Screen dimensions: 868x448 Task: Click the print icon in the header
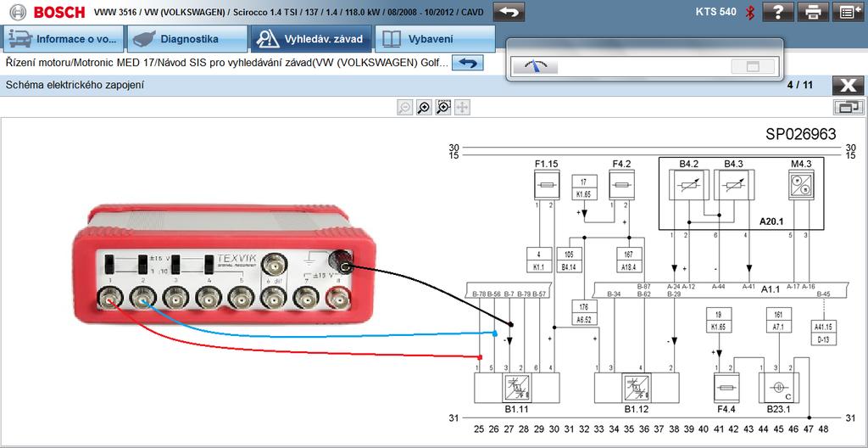pos(813,12)
